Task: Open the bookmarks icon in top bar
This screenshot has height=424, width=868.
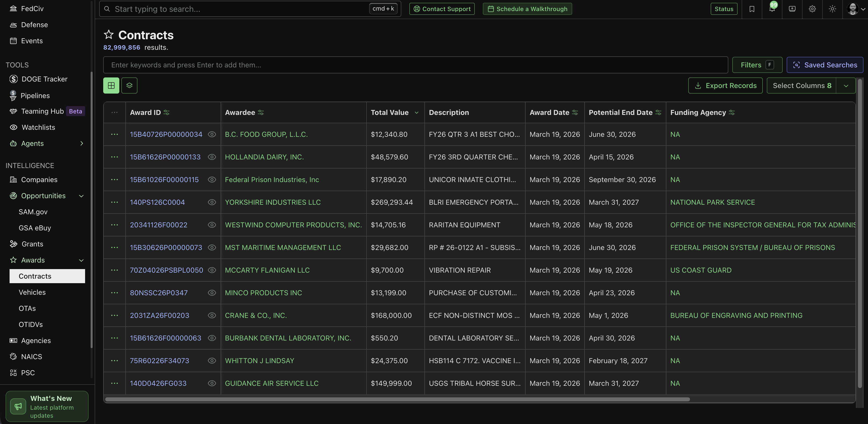Action: 752,9
